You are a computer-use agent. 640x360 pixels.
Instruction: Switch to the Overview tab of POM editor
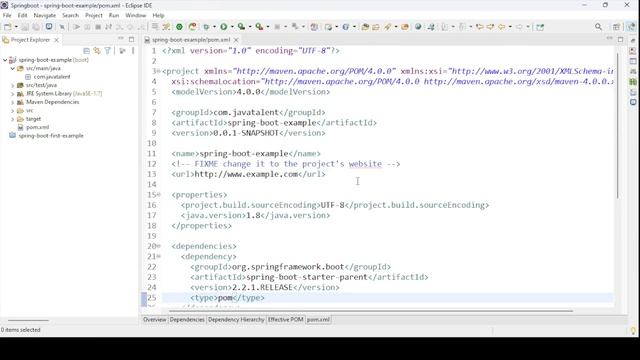click(155, 320)
